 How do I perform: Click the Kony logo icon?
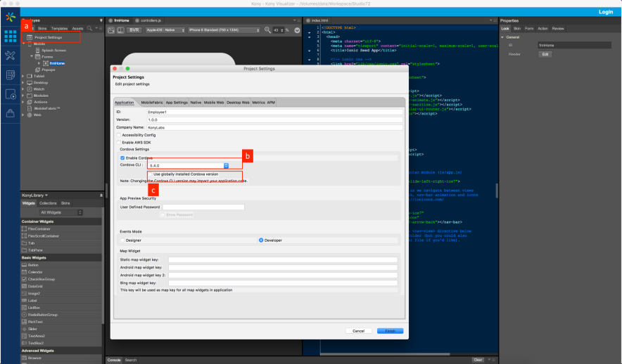pyautogui.click(x=11, y=17)
